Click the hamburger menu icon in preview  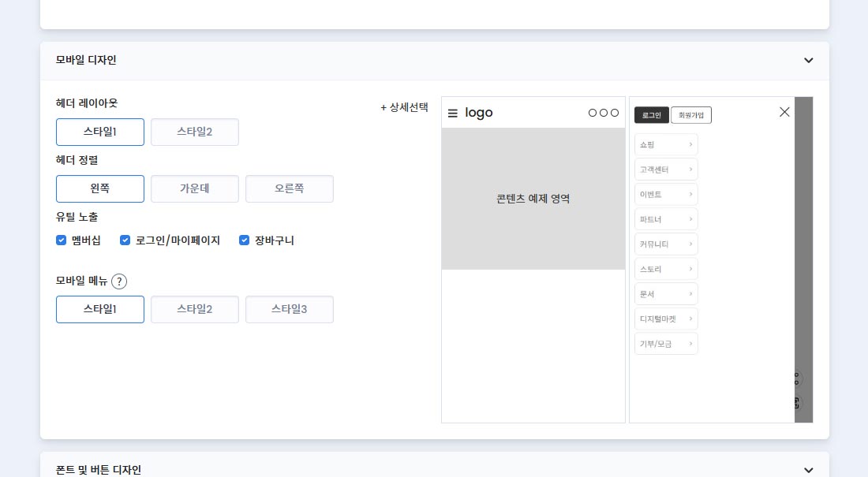(x=453, y=113)
